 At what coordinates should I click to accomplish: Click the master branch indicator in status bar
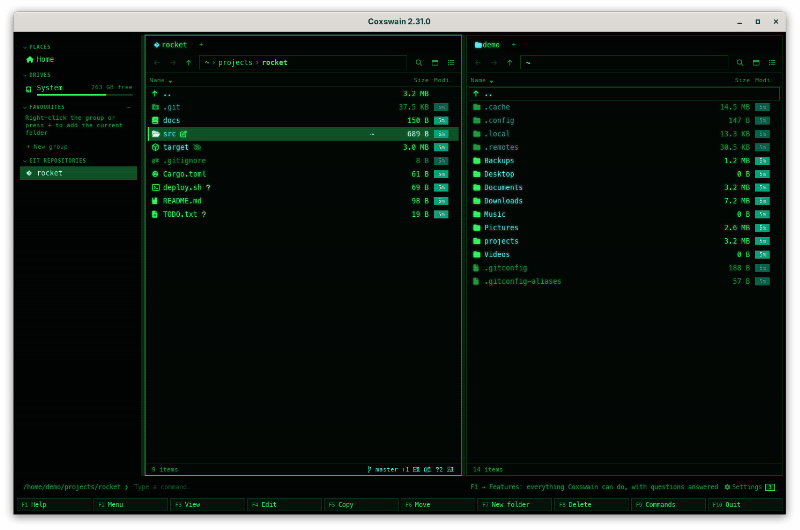[383, 469]
